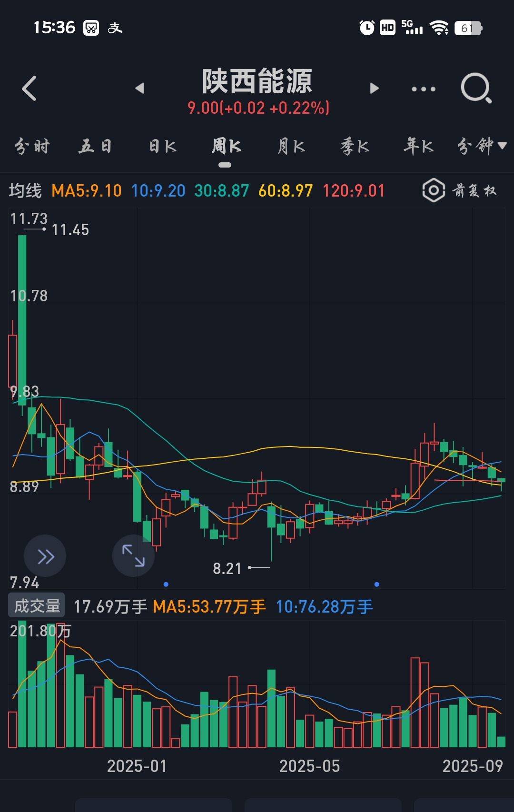Tap the 60:8.97 moving average value

click(286, 191)
